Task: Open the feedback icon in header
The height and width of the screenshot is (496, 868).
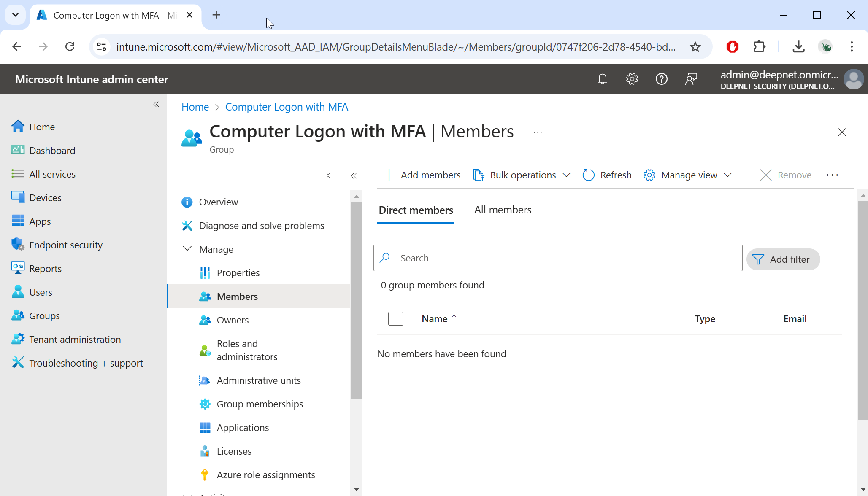Action: point(691,79)
